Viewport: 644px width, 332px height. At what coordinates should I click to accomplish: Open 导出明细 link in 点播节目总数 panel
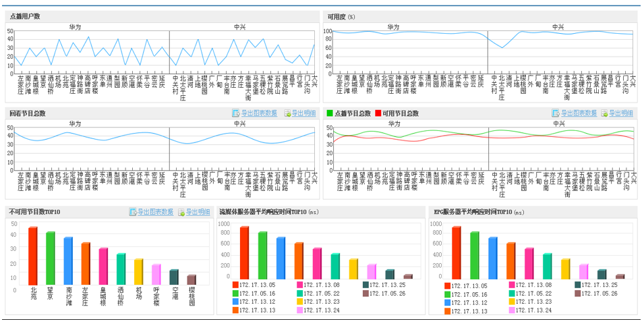620,113
